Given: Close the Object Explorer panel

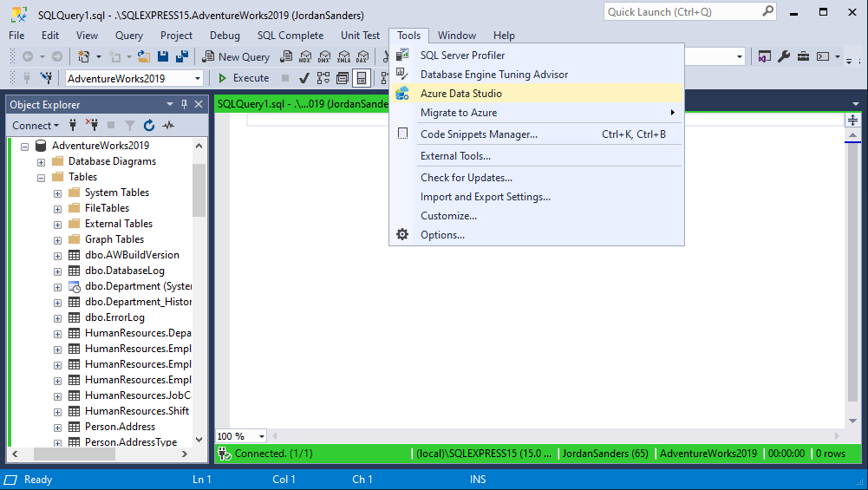Looking at the screenshot, I should tap(199, 104).
